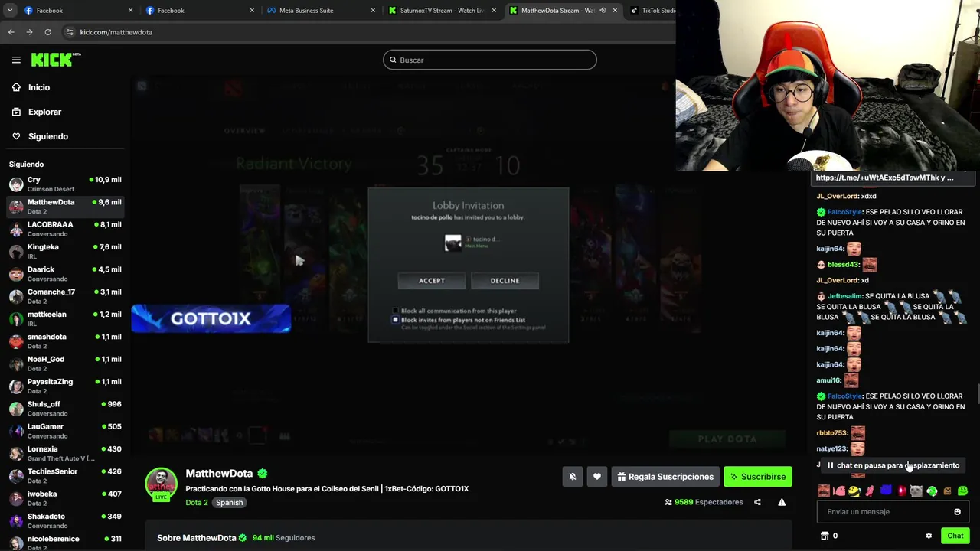The height and width of the screenshot is (551, 980).
Task: Click the chat shop storefront icon
Action: (824, 536)
